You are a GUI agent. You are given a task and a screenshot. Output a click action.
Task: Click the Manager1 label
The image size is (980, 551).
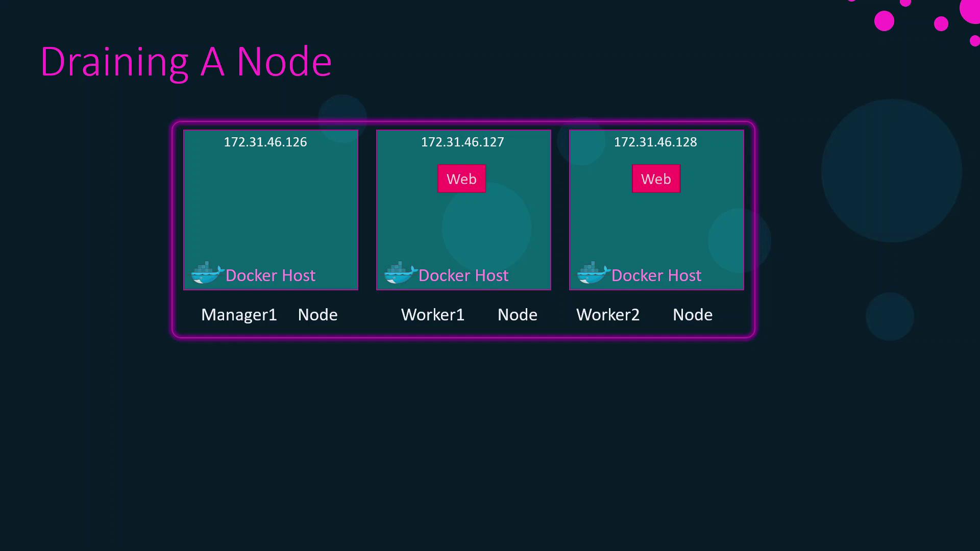pyautogui.click(x=239, y=315)
